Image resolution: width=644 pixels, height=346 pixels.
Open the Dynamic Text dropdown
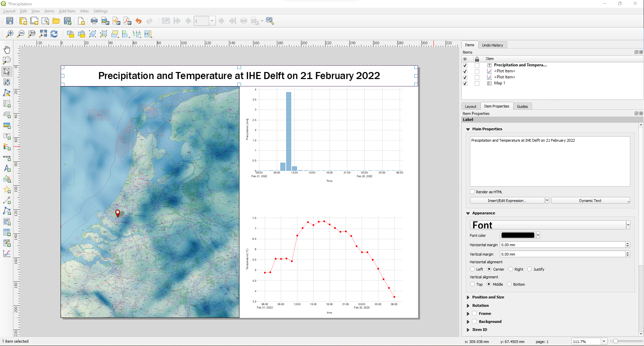[x=591, y=201]
